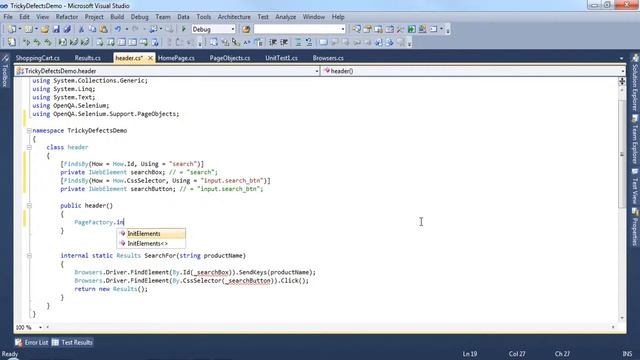Cut selection using the scissors icon

[x=81, y=29]
